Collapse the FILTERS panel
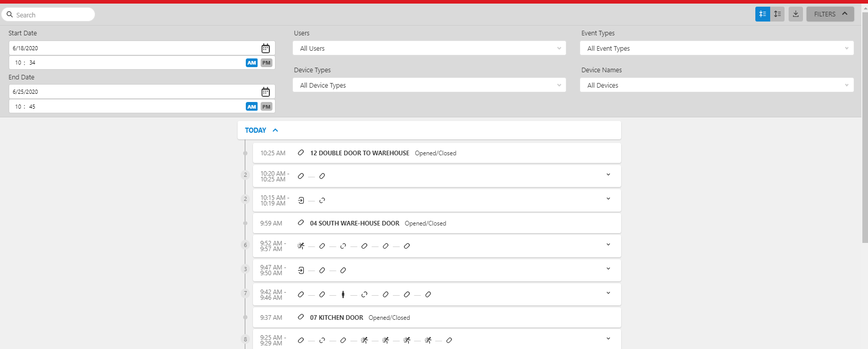 pos(830,14)
